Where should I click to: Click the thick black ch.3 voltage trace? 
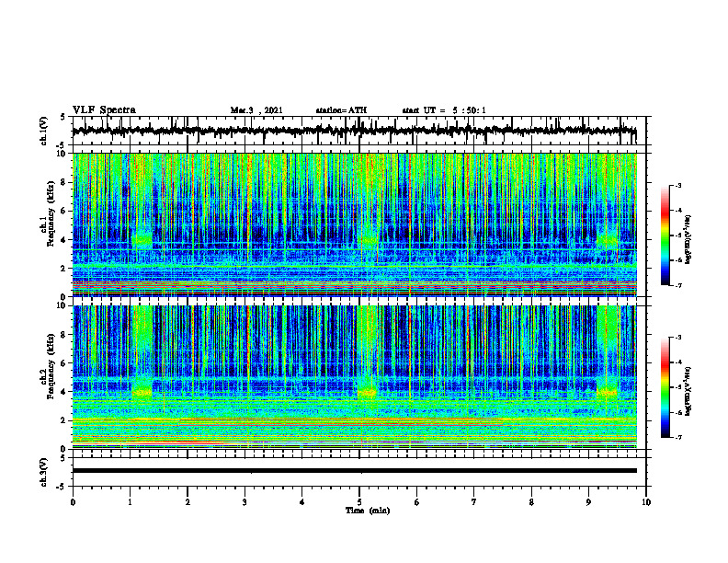(x=354, y=471)
